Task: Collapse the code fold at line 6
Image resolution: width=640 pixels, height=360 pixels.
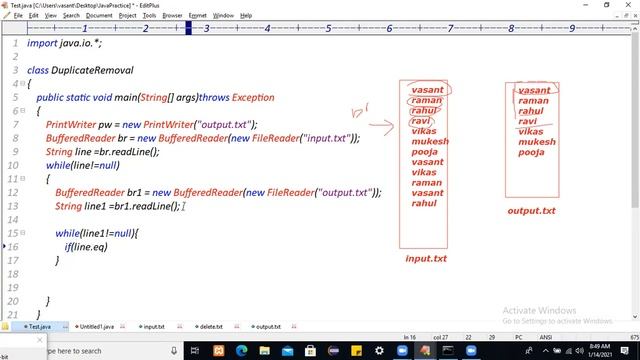Action: pos(23,111)
